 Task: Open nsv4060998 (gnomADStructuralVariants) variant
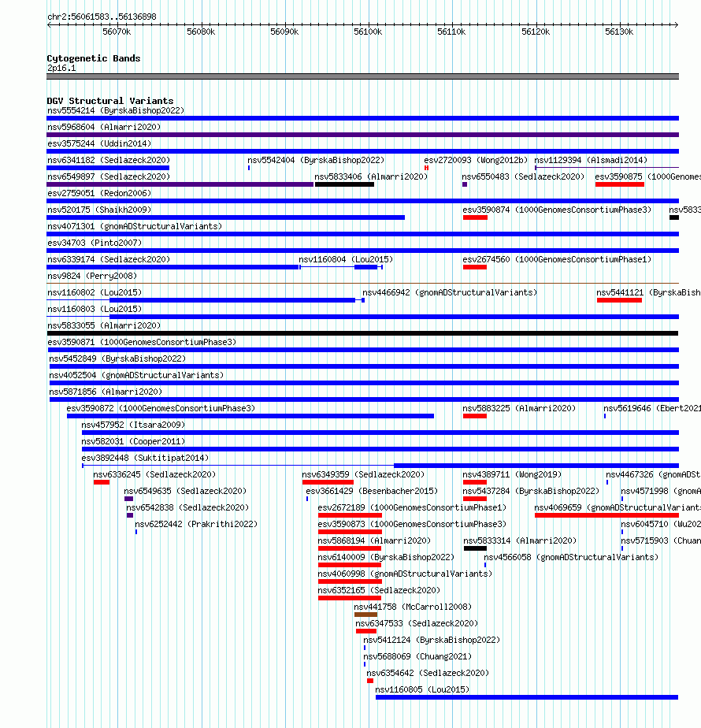click(x=406, y=574)
